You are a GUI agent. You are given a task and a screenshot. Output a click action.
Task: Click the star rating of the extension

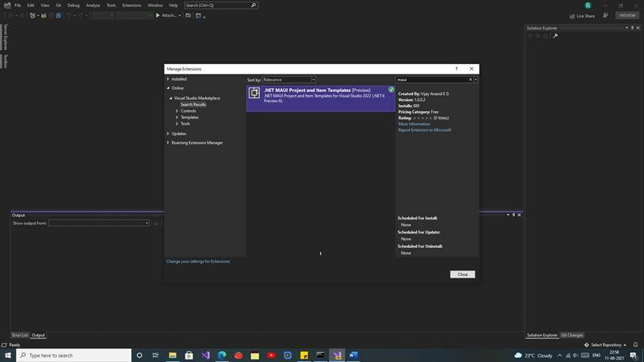click(422, 118)
